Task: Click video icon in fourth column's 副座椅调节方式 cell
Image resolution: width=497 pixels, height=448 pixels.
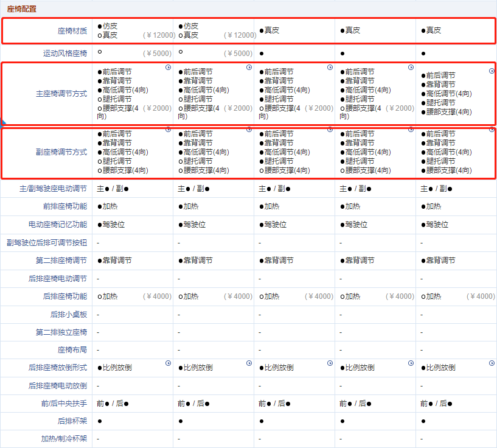Action: pyautogui.click(x=411, y=129)
